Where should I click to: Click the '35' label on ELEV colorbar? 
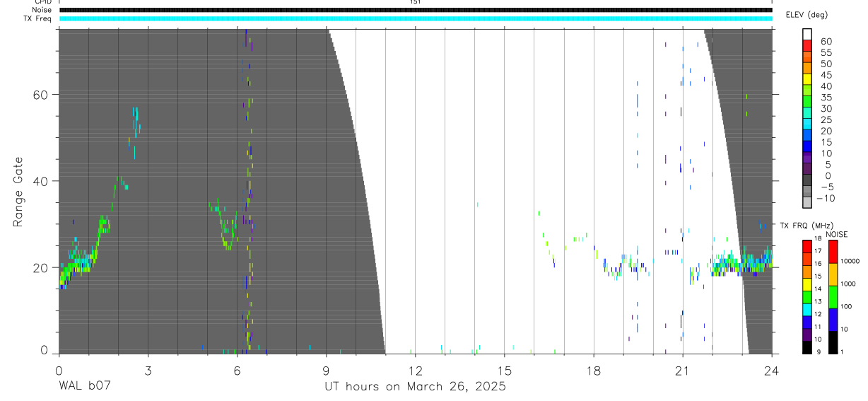click(826, 97)
